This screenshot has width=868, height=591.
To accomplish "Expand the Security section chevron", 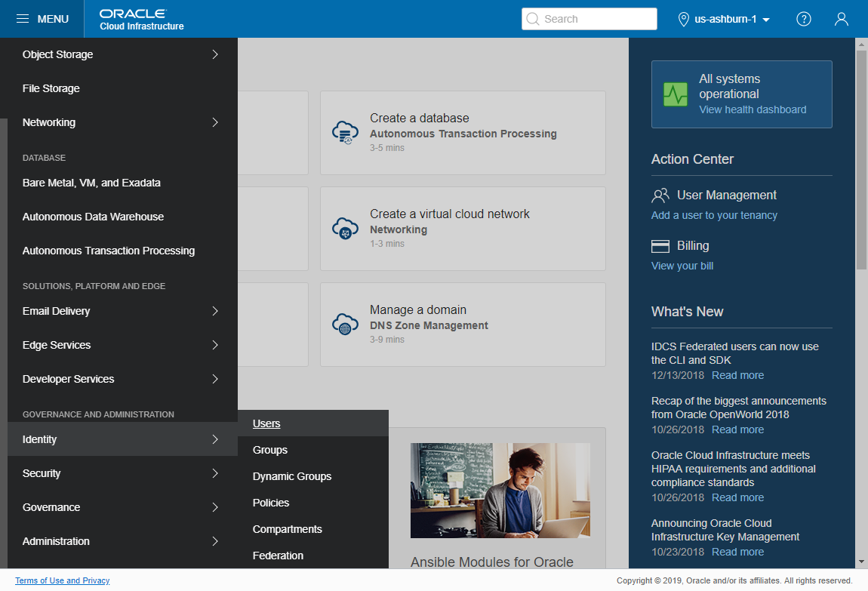I will pos(215,473).
